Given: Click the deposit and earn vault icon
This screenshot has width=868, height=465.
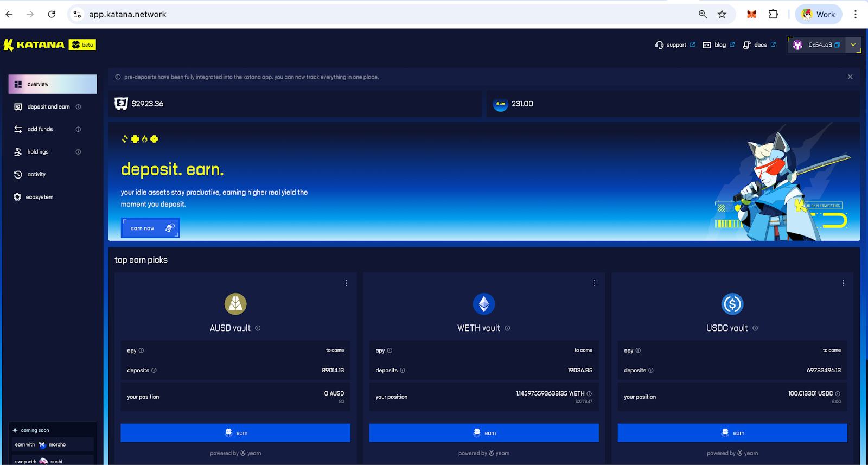Looking at the screenshot, I should pyautogui.click(x=18, y=107).
